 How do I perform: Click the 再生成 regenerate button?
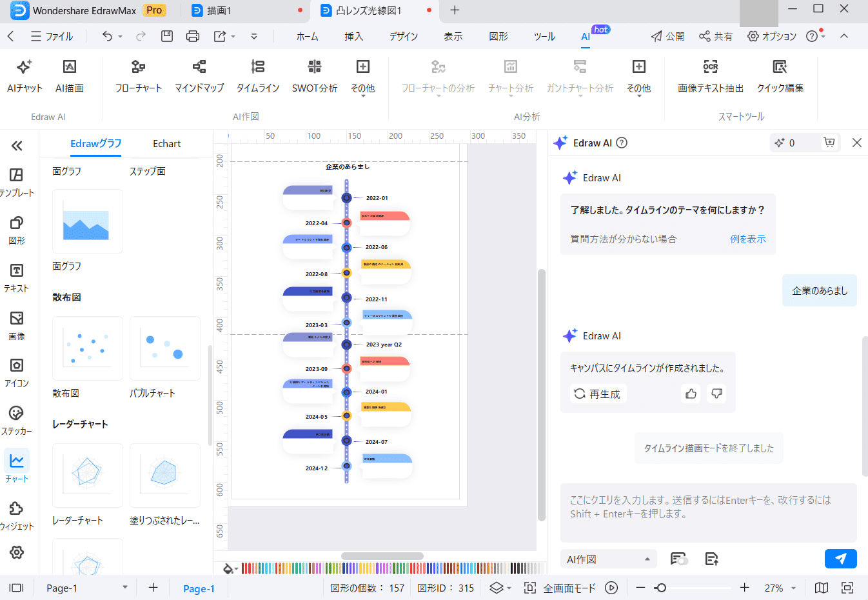[x=598, y=394]
